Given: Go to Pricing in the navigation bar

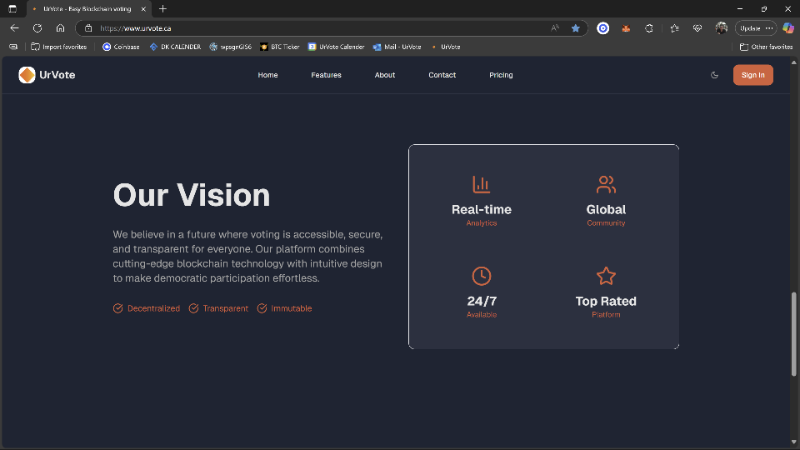Looking at the screenshot, I should (501, 75).
